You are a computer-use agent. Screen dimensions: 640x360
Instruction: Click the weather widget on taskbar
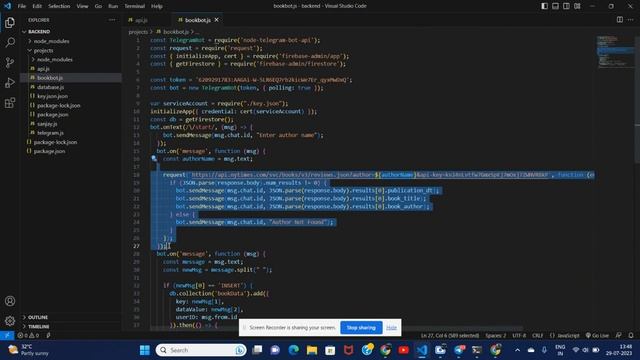[29, 350]
